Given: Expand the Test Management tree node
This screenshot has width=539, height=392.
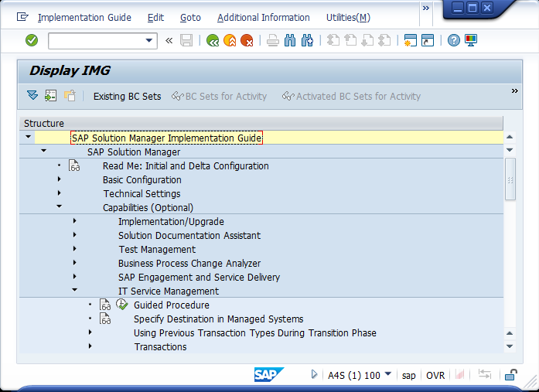Looking at the screenshot, I should click(74, 249).
